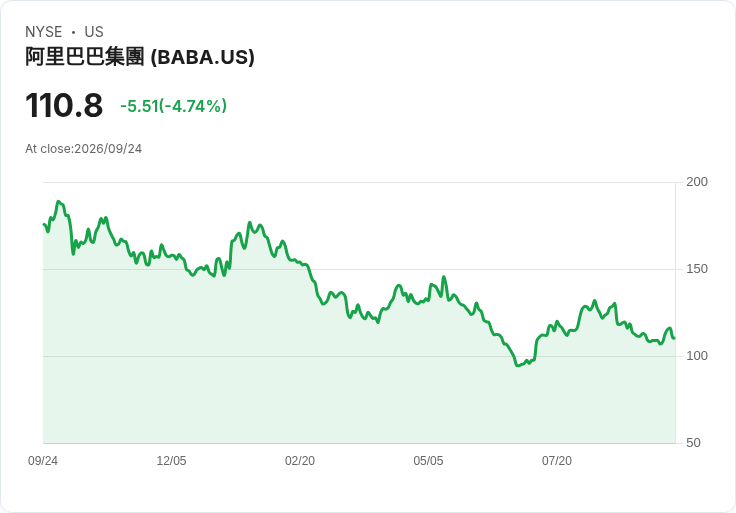Select the -5.51(-4.74%) change value
Viewport: 736px width, 513px height.
(x=173, y=106)
